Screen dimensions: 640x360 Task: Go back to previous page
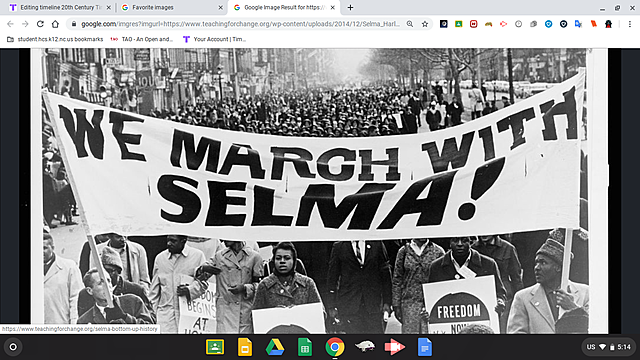pyautogui.click(x=11, y=24)
